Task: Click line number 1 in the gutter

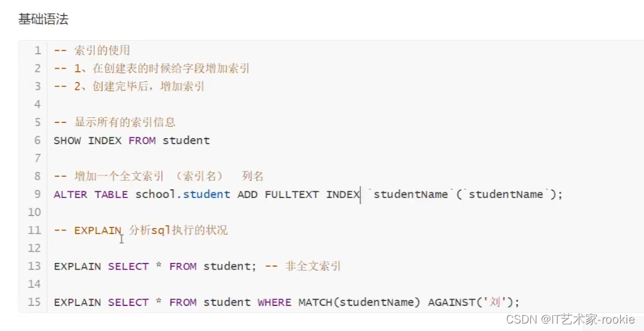Action: point(37,51)
